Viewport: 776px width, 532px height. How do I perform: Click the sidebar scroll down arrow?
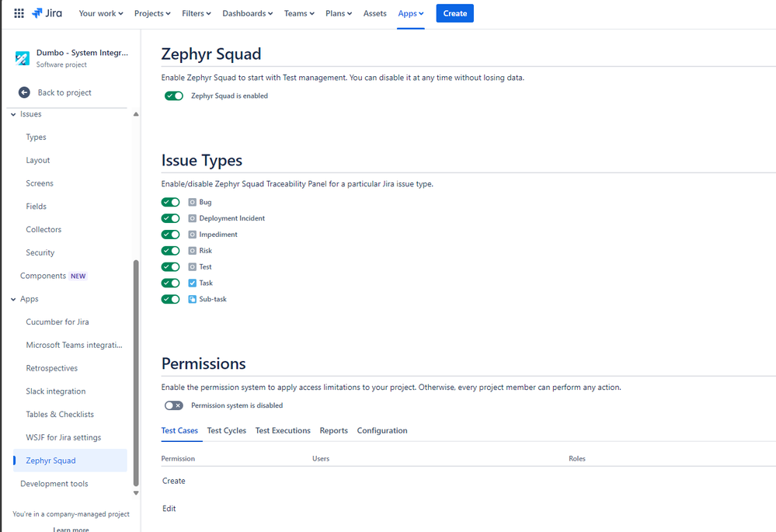(136, 493)
